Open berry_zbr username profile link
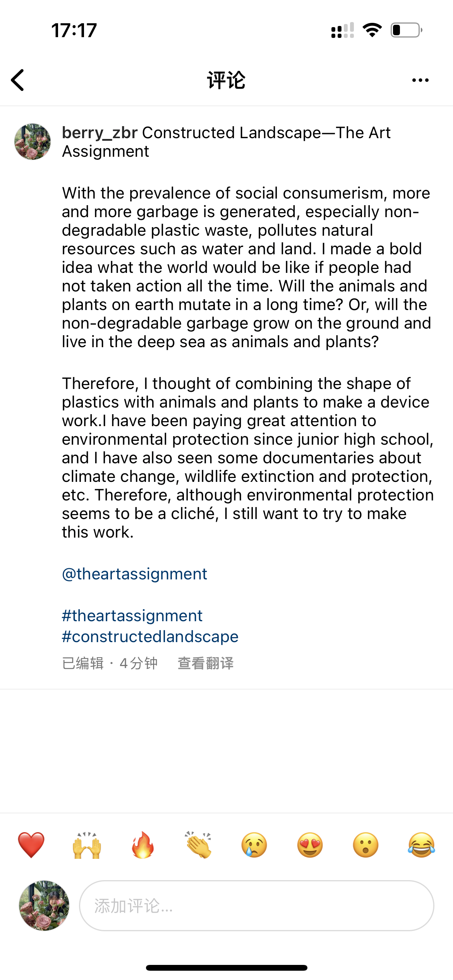The height and width of the screenshot is (980, 453). (100, 133)
